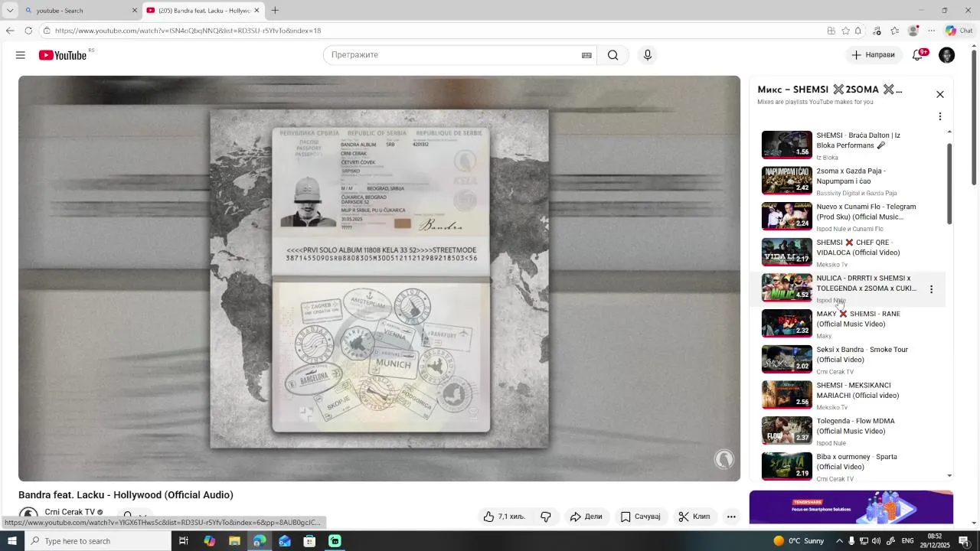Open Outlook from the taskbar
The width and height of the screenshot is (980, 551).
point(285,541)
